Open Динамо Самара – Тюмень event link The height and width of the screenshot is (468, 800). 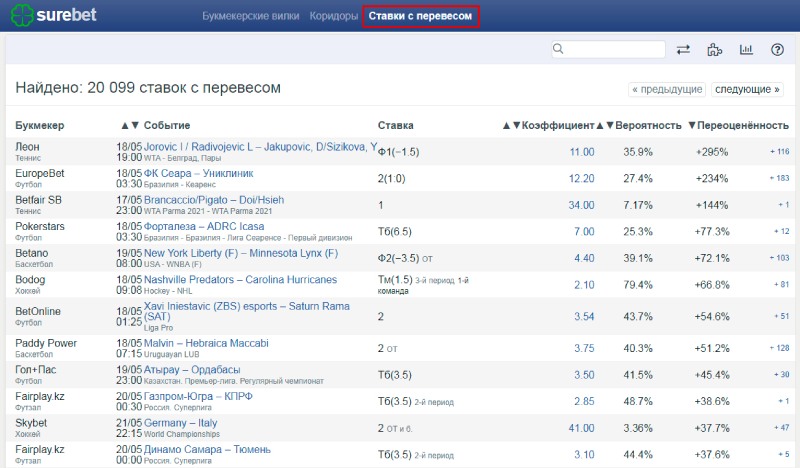(x=207, y=450)
